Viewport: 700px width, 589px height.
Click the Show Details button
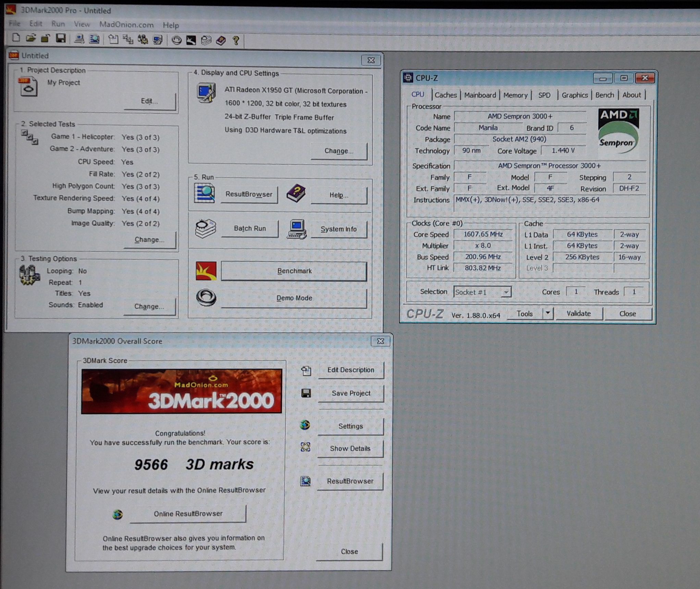pos(350,449)
